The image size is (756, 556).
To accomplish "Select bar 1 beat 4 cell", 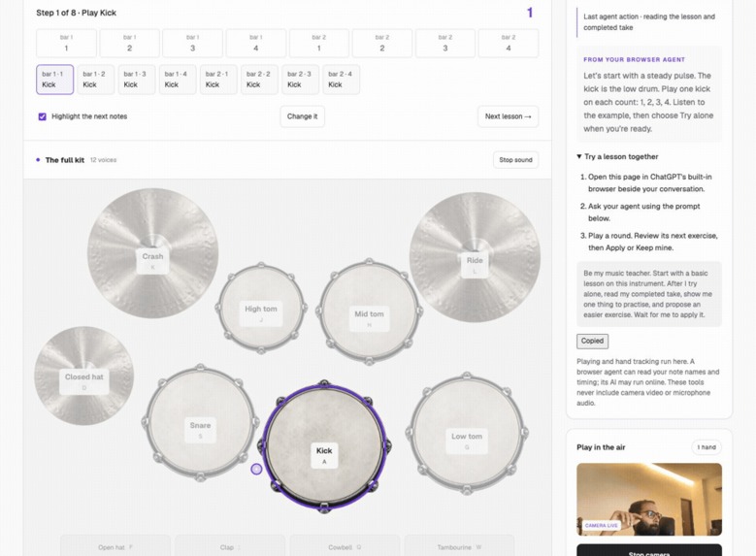I will pos(256,44).
